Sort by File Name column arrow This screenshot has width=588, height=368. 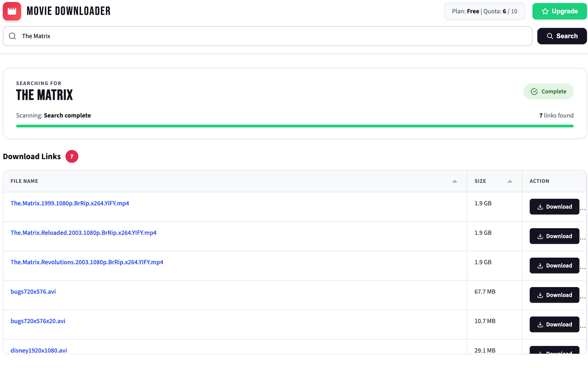[x=454, y=181]
